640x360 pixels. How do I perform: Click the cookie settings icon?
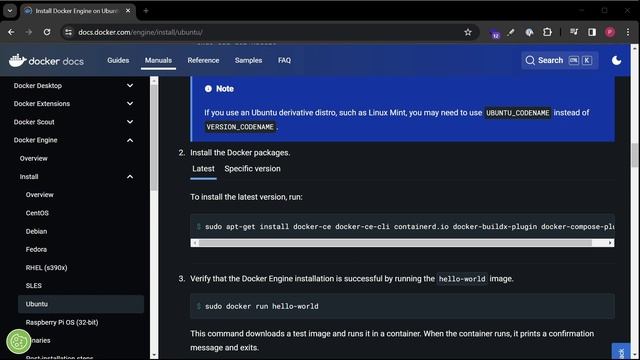(x=18, y=341)
